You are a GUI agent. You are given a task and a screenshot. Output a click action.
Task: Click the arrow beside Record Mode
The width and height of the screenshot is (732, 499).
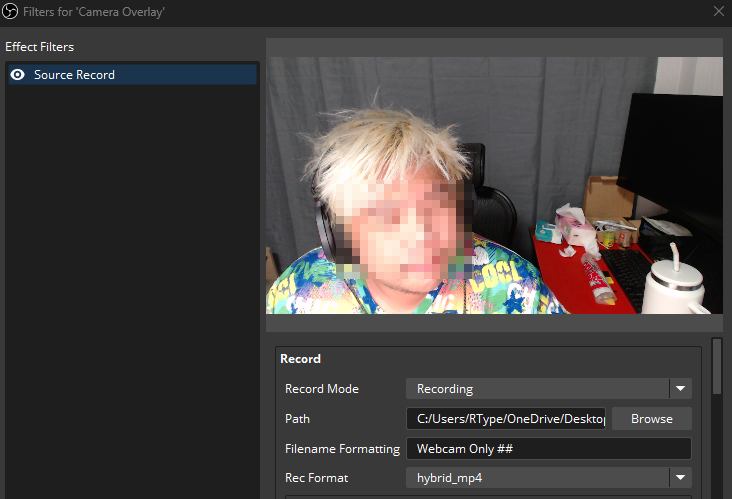pyautogui.click(x=680, y=389)
